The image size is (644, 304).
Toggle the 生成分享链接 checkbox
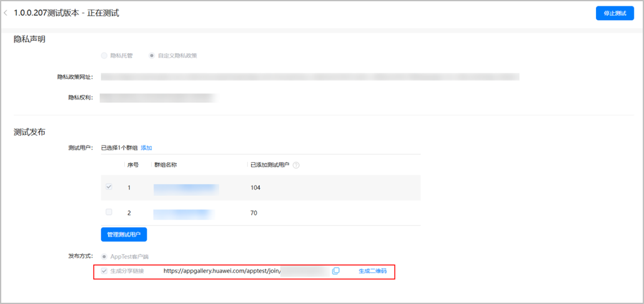click(104, 271)
